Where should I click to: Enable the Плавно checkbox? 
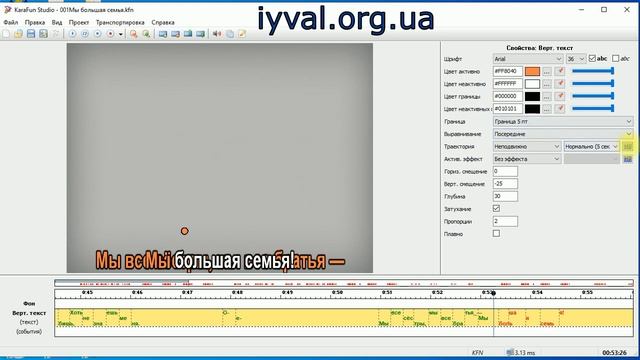(x=496, y=233)
